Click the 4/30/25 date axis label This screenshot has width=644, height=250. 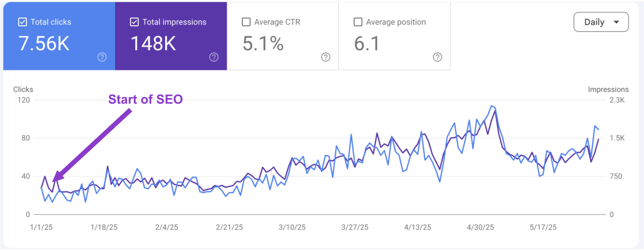pos(480,227)
